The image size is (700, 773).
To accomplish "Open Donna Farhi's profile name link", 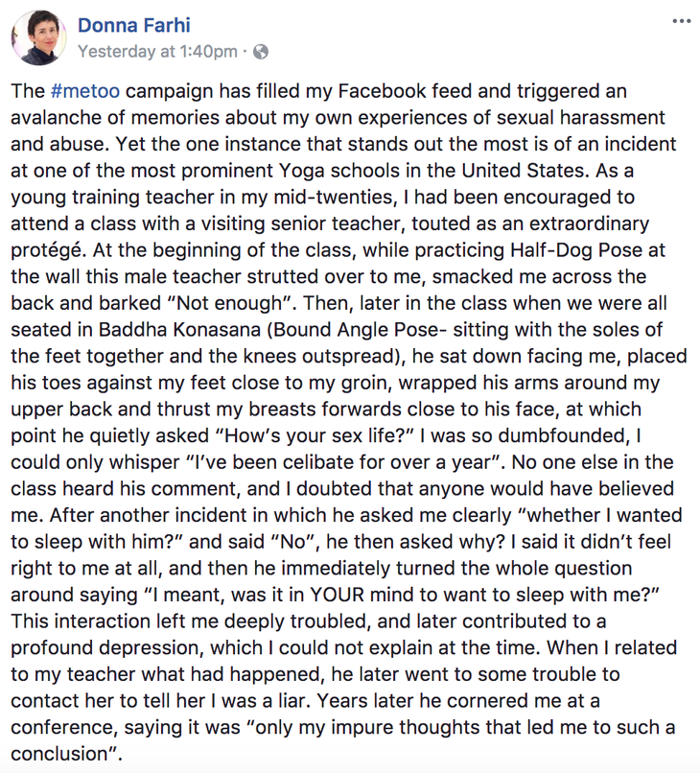I will (x=133, y=25).
